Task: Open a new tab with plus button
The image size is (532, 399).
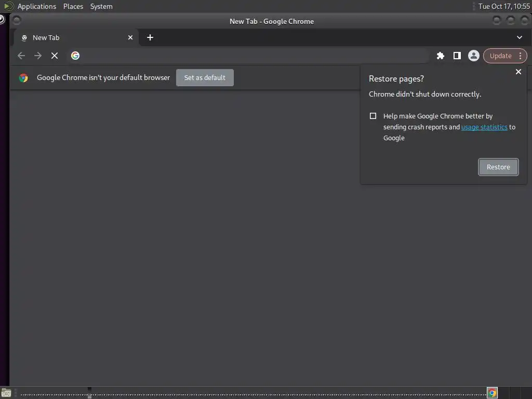Action: coord(150,37)
